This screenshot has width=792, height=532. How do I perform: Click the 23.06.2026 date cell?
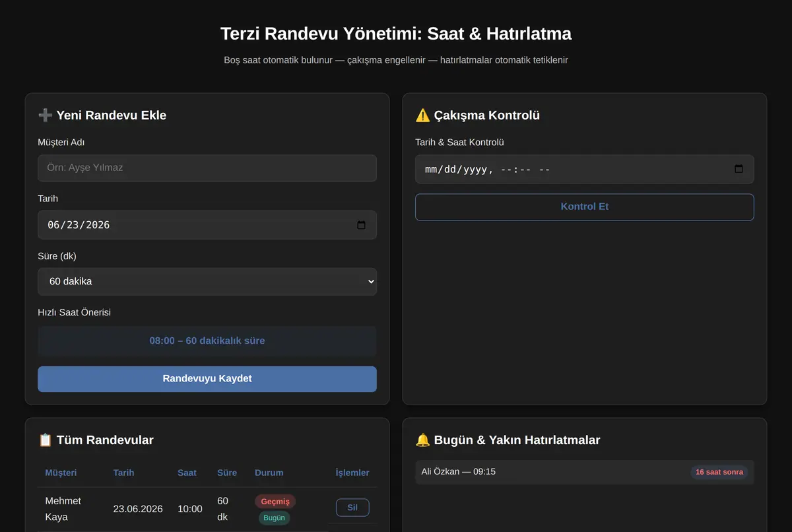click(138, 509)
